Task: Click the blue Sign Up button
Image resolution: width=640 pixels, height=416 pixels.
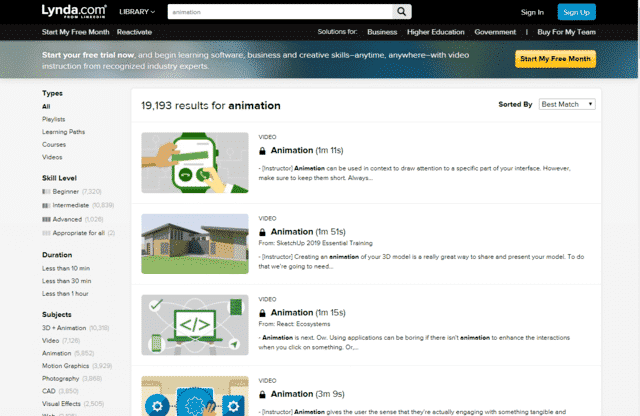Action: [576, 12]
